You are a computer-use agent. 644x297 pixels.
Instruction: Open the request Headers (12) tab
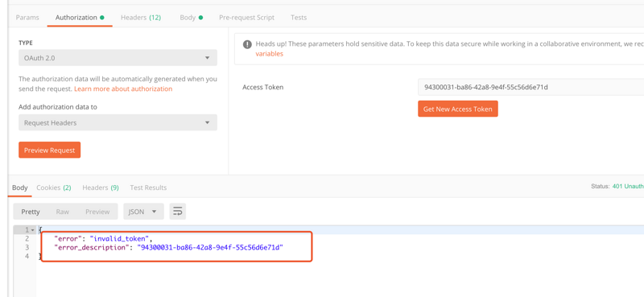[141, 17]
